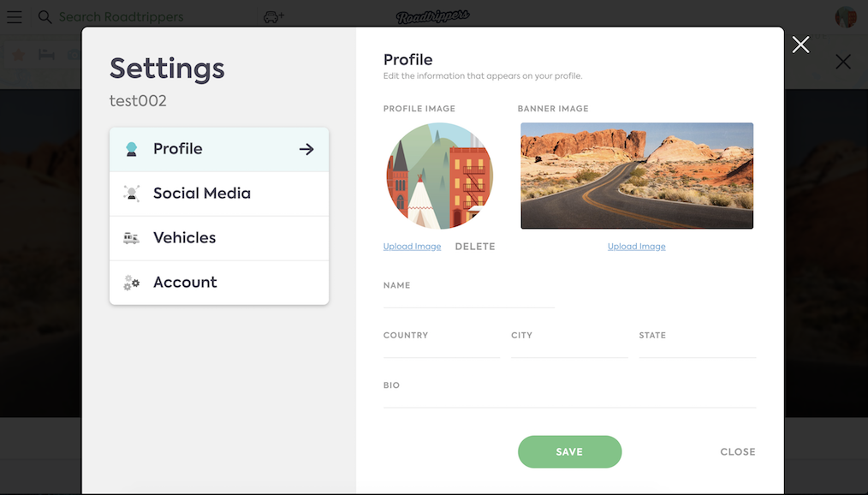Screen dimensions: 868x495
Task: Click the search magnifier icon
Action: pos(45,16)
